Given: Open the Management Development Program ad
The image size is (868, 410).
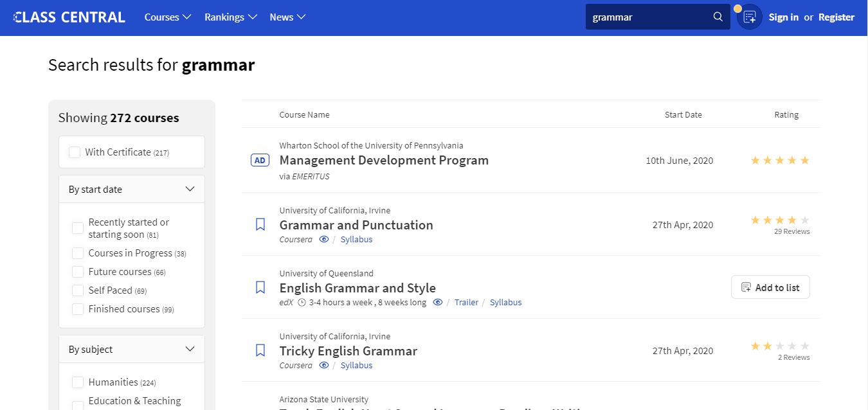Looking at the screenshot, I should 384,160.
